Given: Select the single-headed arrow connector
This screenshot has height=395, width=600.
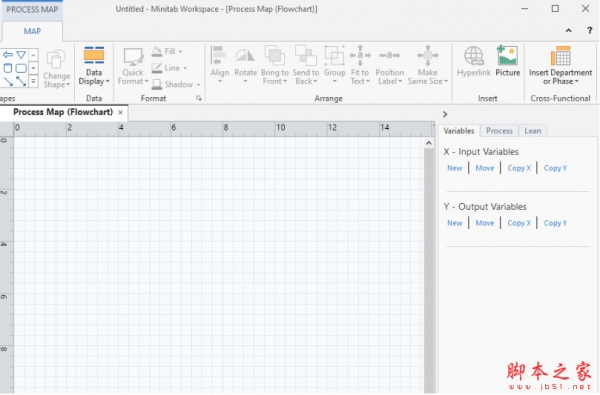Looking at the screenshot, I should (x=8, y=81).
